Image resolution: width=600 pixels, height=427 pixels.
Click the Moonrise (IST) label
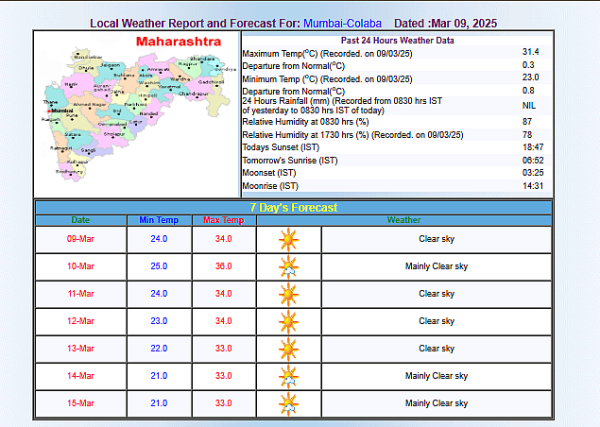[270, 186]
